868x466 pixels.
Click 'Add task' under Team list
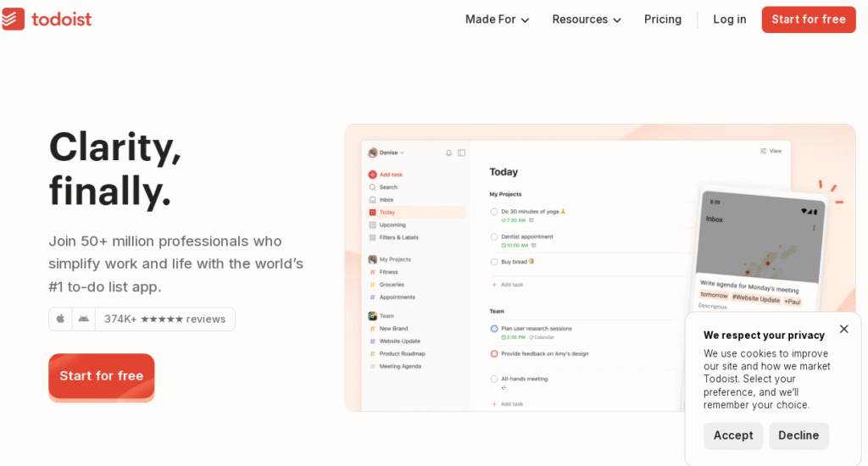point(508,404)
